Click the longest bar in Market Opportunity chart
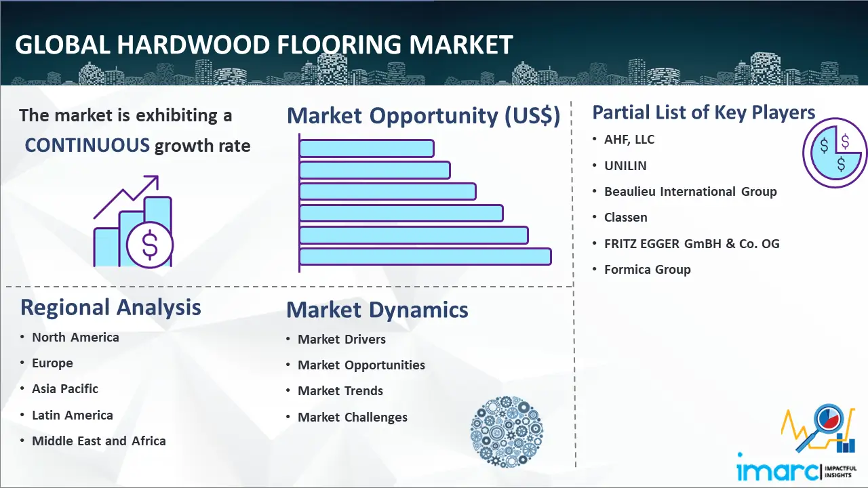Viewport: 868px width, 488px height. coord(425,256)
